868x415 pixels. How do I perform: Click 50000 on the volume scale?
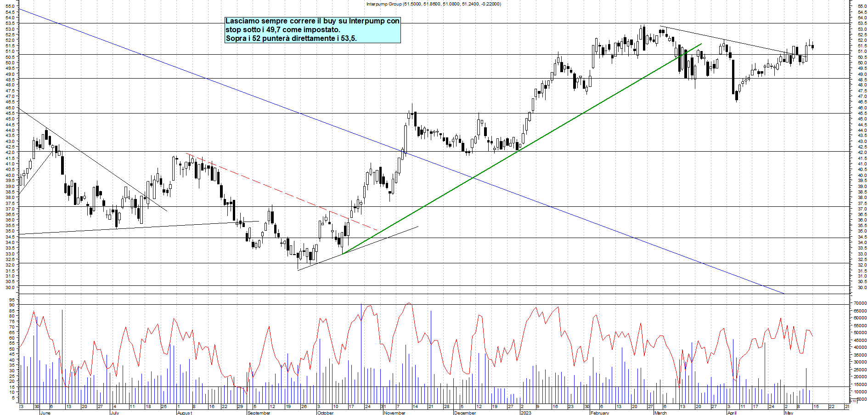pos(860,333)
